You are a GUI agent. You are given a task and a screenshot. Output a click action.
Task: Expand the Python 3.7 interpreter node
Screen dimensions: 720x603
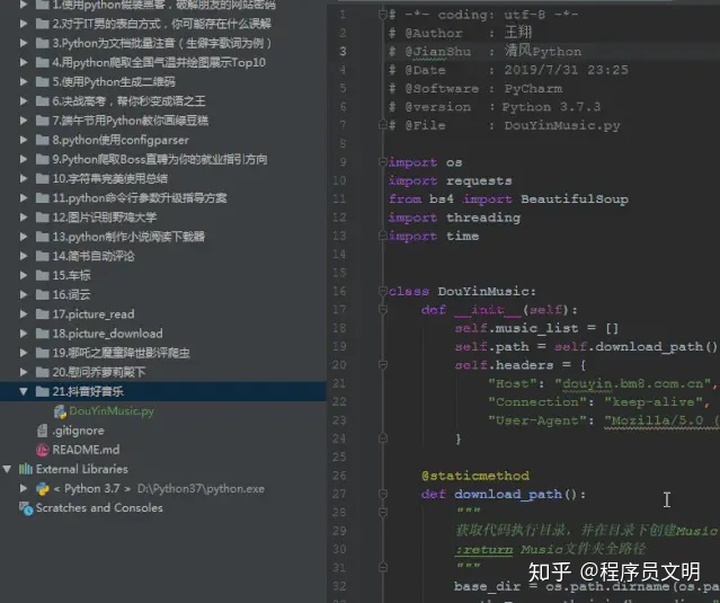tap(23, 488)
